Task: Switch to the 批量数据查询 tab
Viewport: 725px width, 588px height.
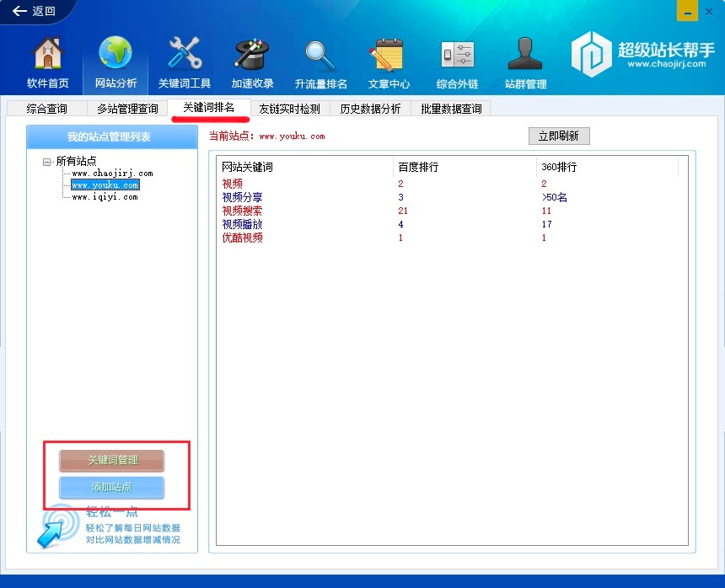Action: tap(451, 109)
